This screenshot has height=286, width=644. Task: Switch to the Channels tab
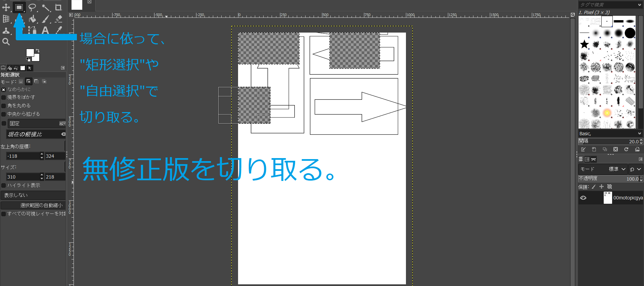coord(587,159)
